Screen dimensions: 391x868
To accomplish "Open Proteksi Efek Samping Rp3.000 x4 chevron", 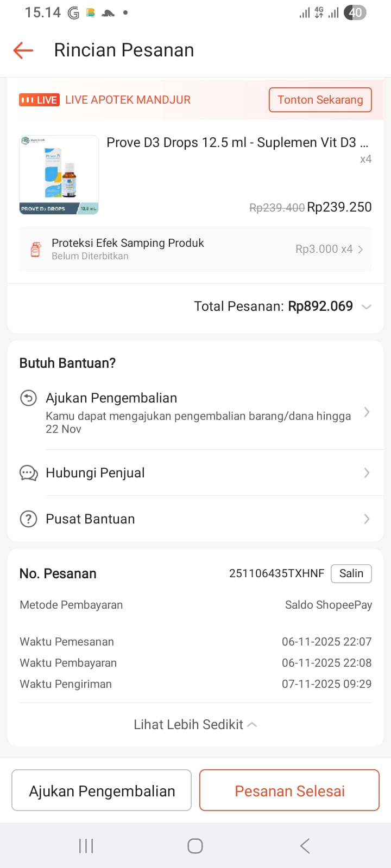I will pyautogui.click(x=360, y=250).
